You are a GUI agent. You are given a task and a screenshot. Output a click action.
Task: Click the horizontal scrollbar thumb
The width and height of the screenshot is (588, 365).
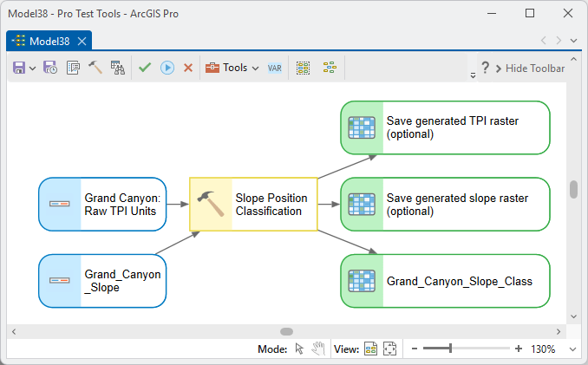(286, 332)
